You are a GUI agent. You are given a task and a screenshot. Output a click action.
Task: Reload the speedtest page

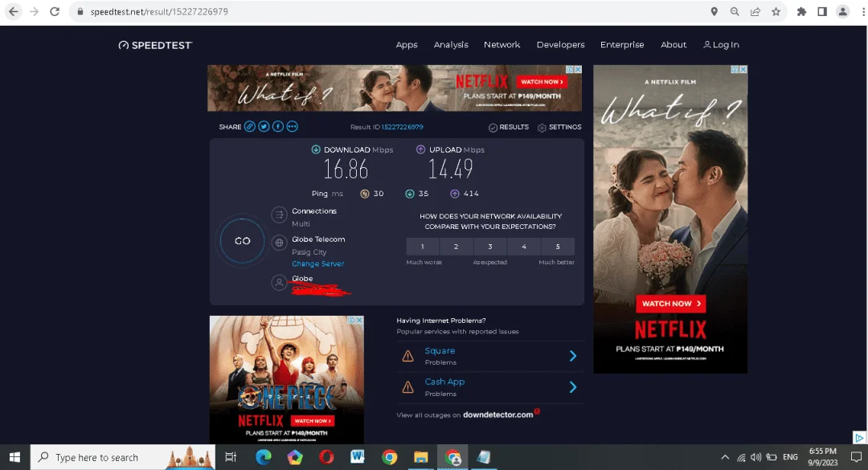click(55, 11)
